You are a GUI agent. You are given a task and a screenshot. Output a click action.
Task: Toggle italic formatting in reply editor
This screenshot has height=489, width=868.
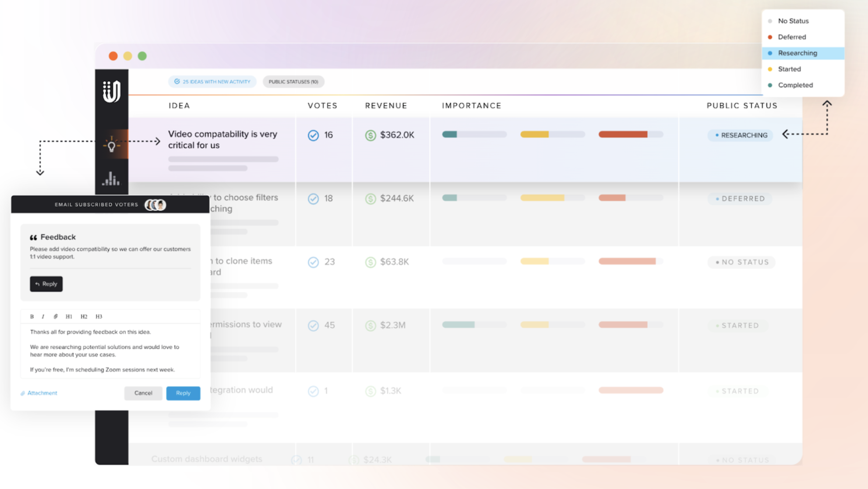tap(43, 316)
